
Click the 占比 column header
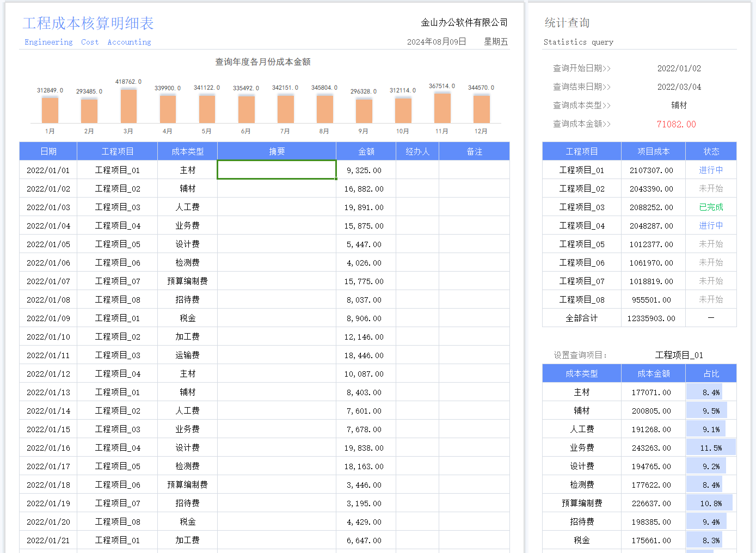[x=711, y=373]
